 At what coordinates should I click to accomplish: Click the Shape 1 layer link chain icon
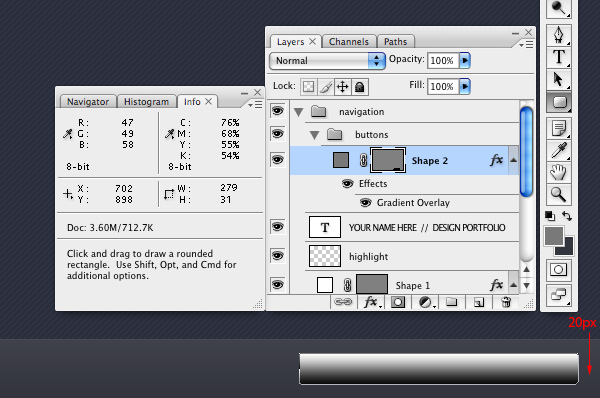(347, 285)
